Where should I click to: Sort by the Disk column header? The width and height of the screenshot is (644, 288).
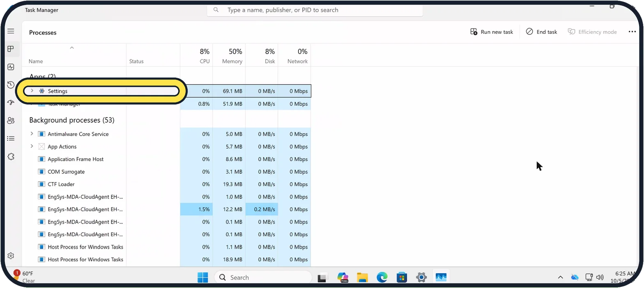click(x=262, y=56)
